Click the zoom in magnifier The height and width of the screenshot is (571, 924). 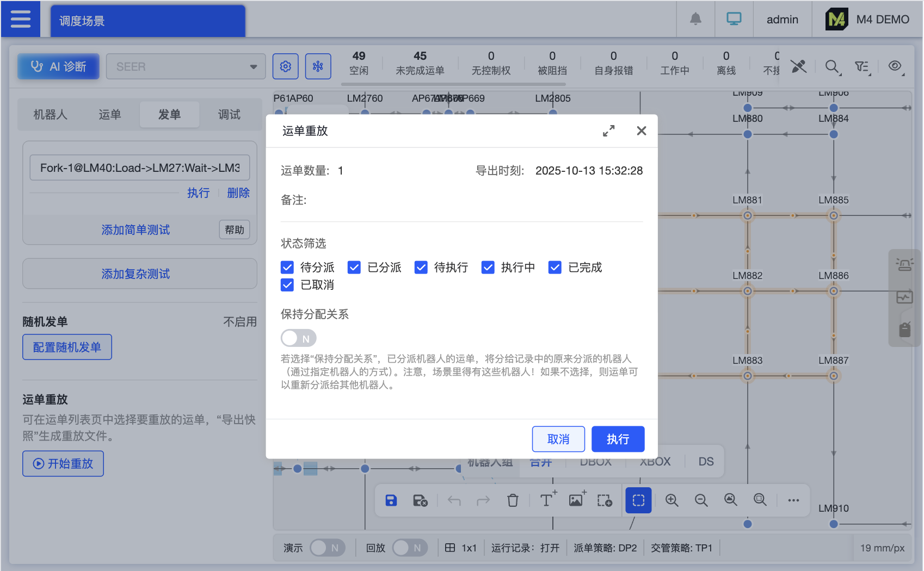[x=672, y=500]
